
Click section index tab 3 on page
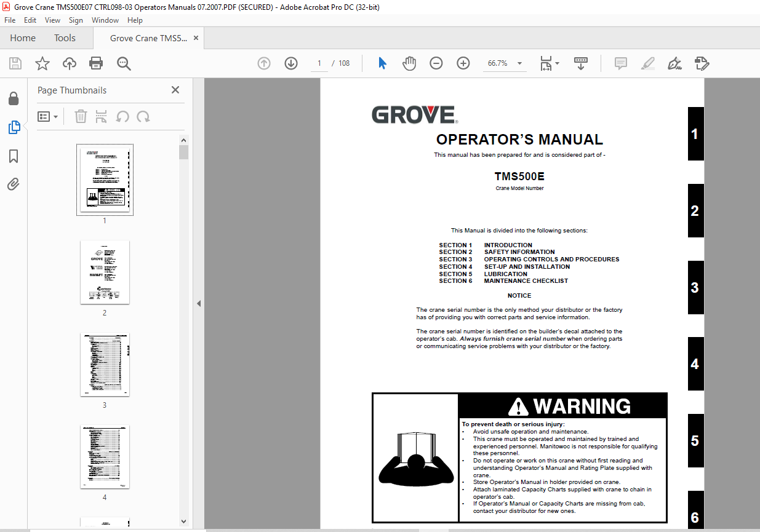[695, 287]
